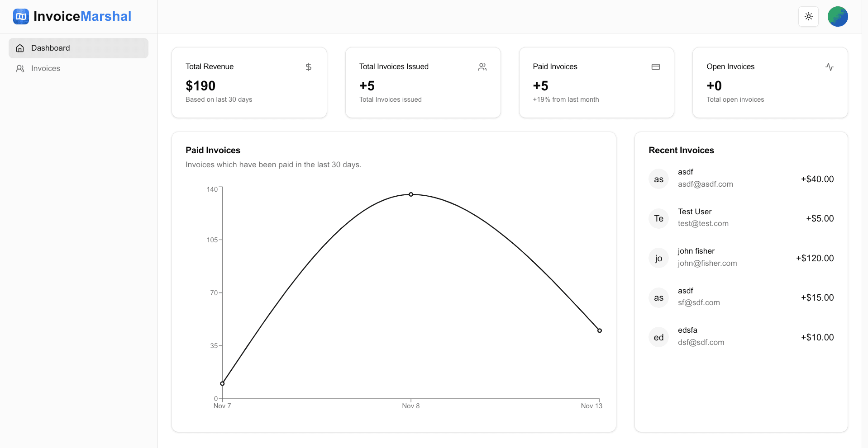This screenshot has height=448, width=868.
Task: Click the users icon on Total Invoices Issued
Action: [482, 67]
